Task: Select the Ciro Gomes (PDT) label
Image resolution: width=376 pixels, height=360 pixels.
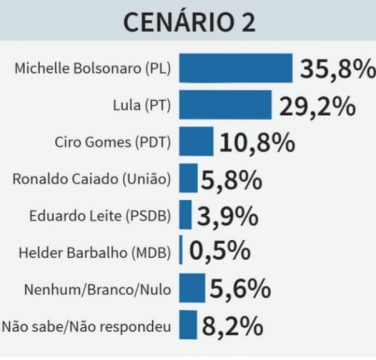Action: coord(113,142)
